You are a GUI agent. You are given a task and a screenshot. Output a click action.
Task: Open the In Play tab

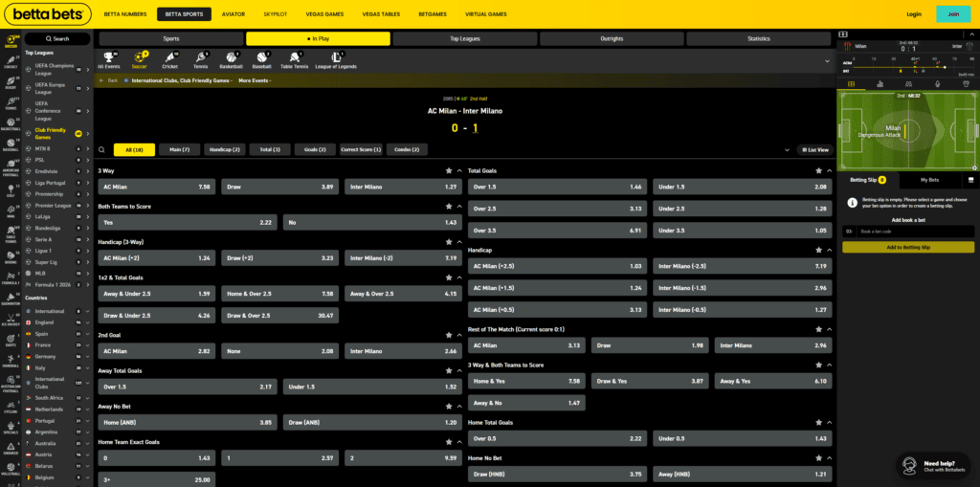pos(318,39)
